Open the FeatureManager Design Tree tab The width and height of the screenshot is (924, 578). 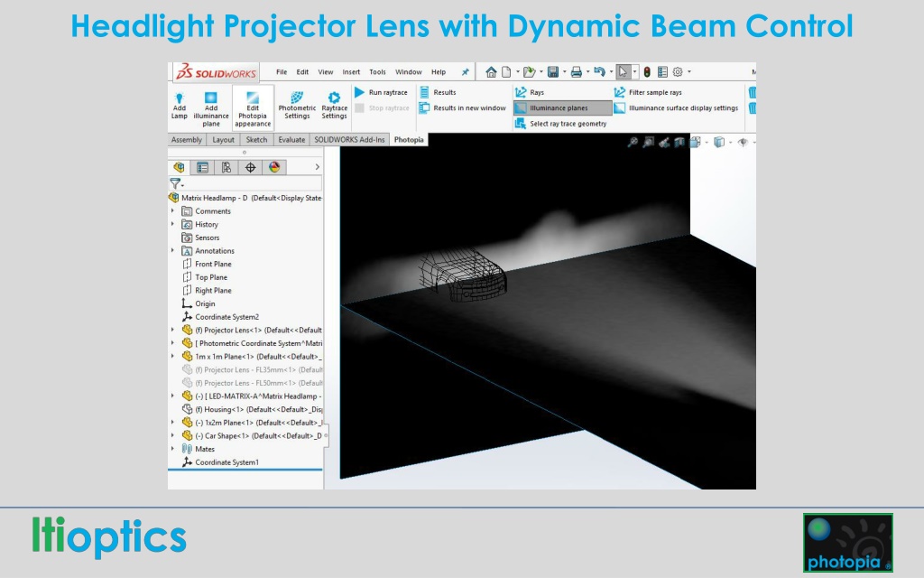point(180,167)
